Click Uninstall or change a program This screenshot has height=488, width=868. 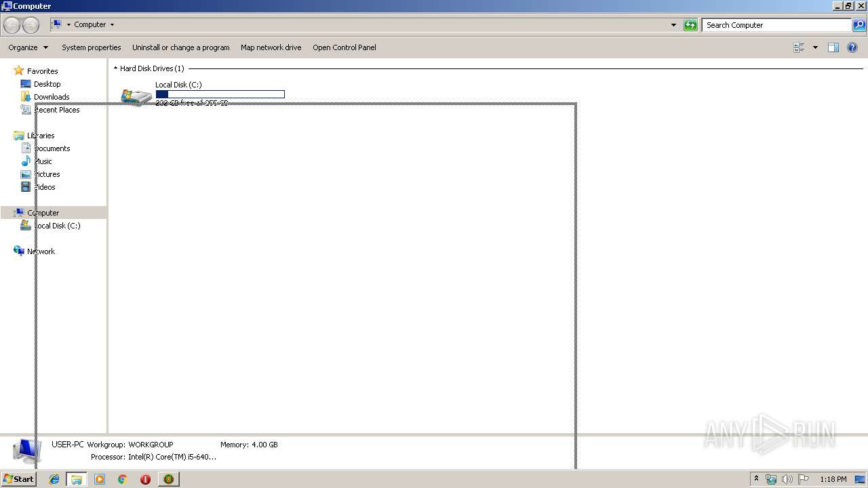[x=181, y=47]
